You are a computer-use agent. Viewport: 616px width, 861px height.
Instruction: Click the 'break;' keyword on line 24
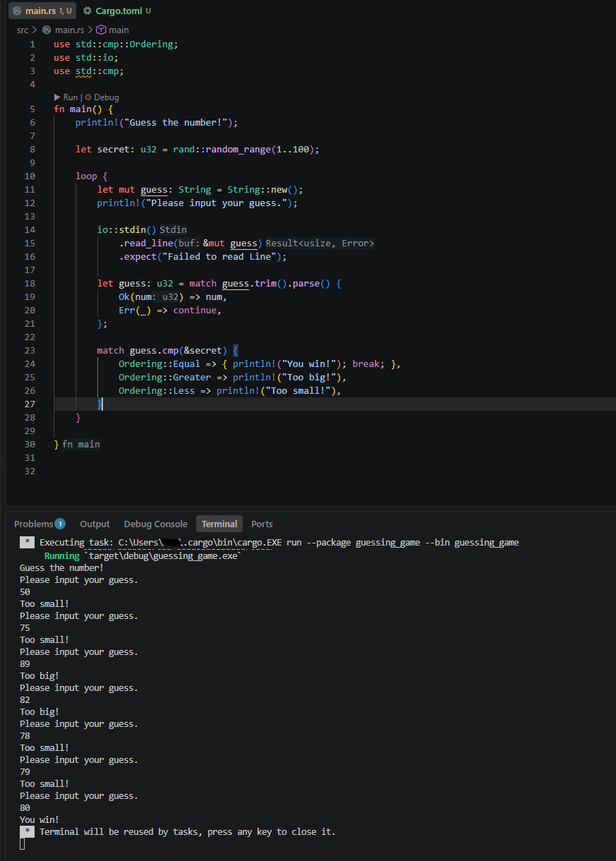click(368, 364)
